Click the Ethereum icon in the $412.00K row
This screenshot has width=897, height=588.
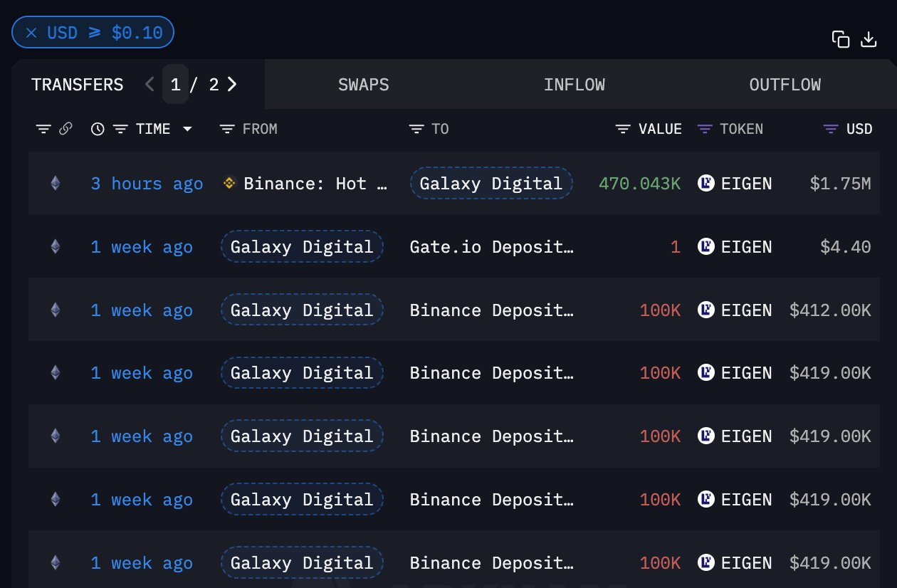coord(55,310)
